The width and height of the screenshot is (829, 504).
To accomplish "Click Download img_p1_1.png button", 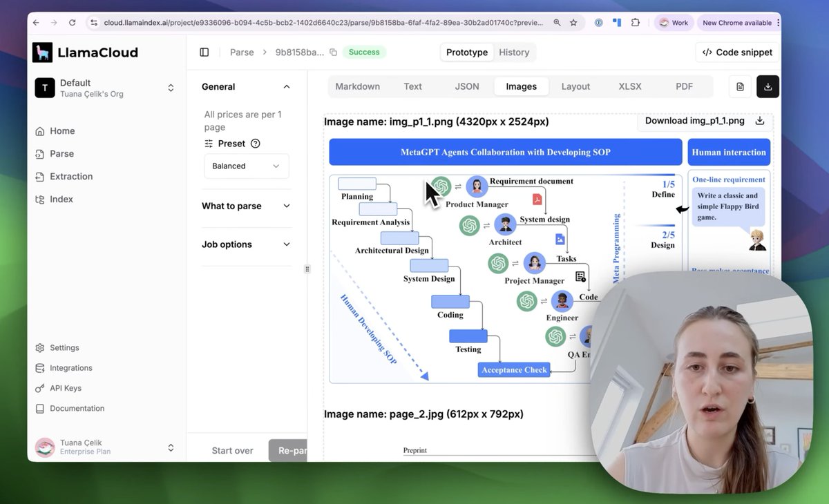I will pyautogui.click(x=704, y=121).
